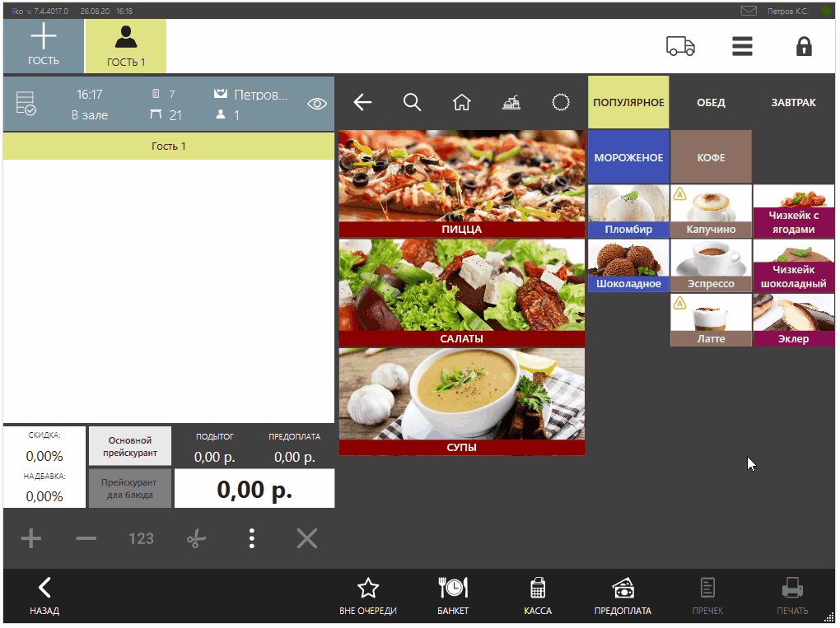The width and height of the screenshot is (840, 628).
Task: Click the scissors split-order icon
Action: click(x=196, y=539)
